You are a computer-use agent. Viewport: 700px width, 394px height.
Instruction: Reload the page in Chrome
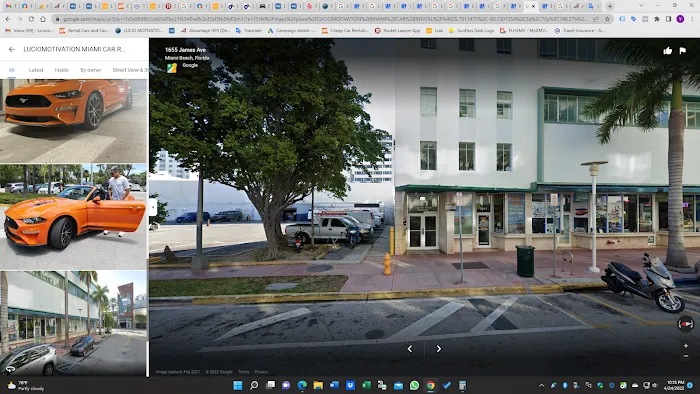click(31, 19)
